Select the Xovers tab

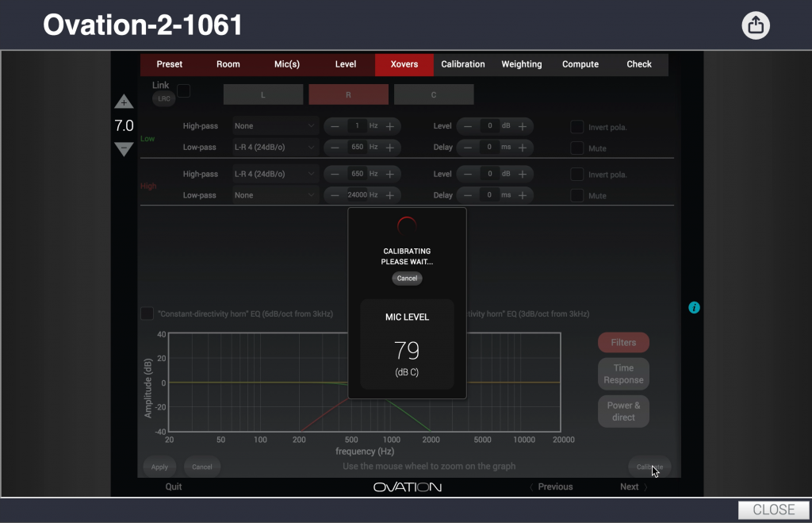404,64
